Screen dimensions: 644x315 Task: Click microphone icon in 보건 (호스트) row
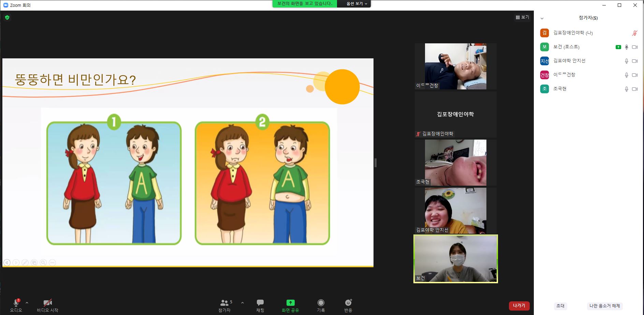pyautogui.click(x=626, y=47)
